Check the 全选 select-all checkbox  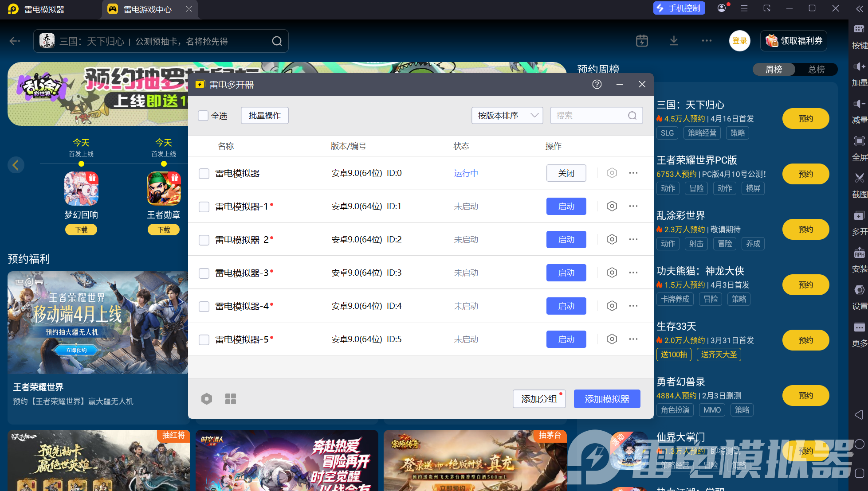[x=203, y=116]
